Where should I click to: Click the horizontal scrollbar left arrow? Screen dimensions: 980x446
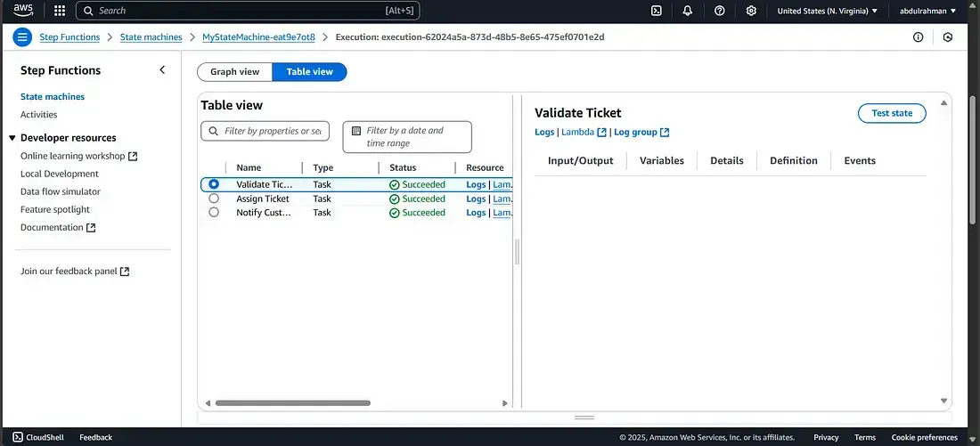(208, 403)
